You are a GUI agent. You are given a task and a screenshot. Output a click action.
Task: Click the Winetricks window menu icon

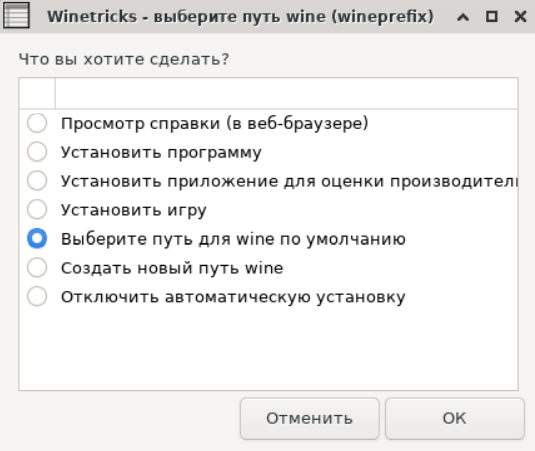coord(16,15)
